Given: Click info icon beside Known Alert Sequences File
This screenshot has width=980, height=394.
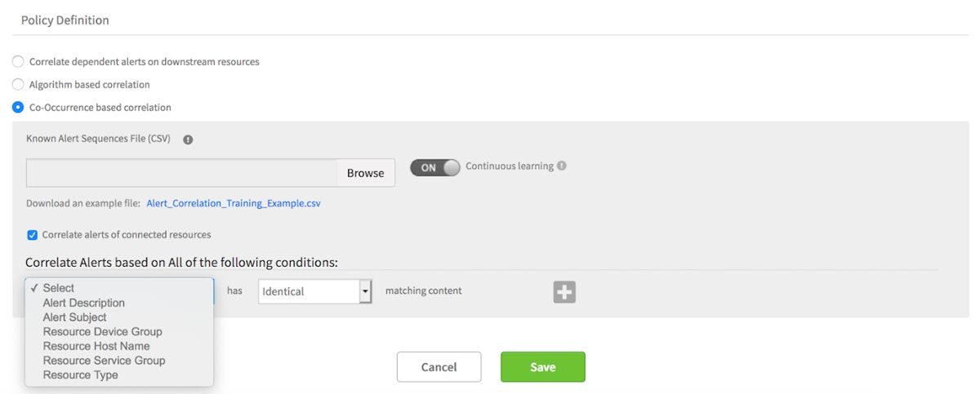Looking at the screenshot, I should tap(188, 139).
